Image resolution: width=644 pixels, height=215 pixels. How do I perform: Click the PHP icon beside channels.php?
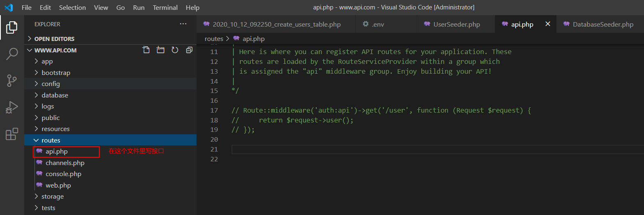click(x=39, y=163)
